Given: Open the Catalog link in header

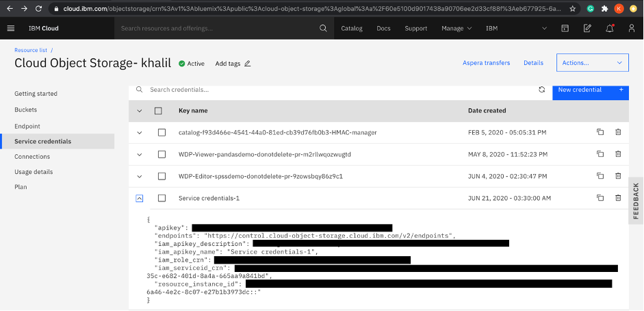Looking at the screenshot, I should (352, 28).
